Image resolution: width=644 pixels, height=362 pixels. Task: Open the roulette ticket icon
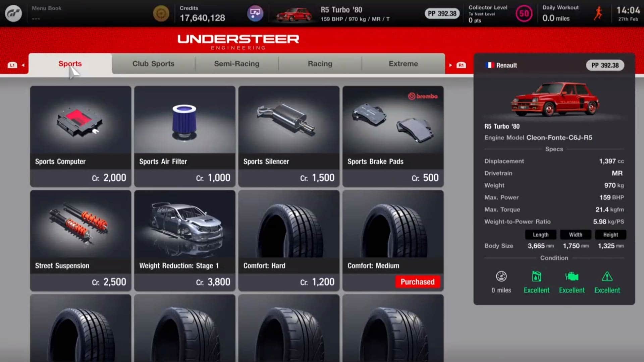point(255,13)
